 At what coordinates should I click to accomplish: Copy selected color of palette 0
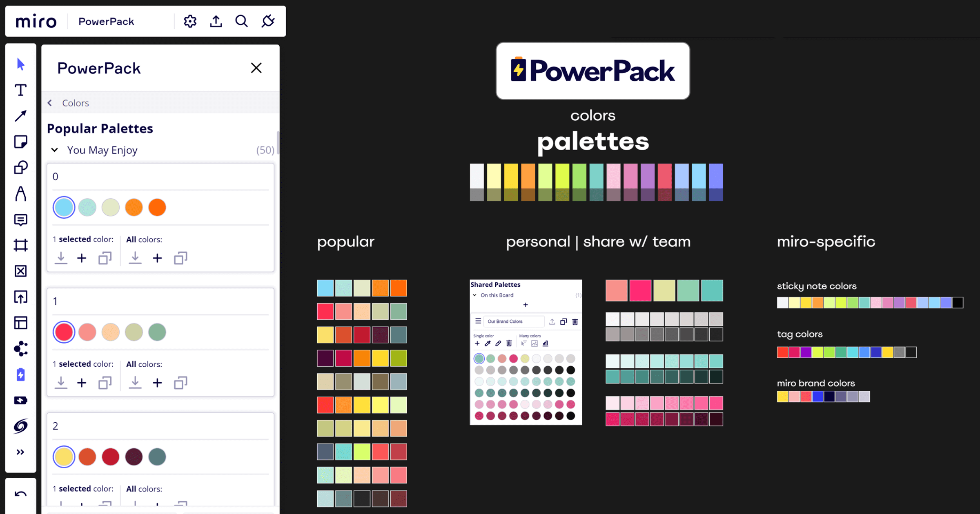pyautogui.click(x=105, y=258)
